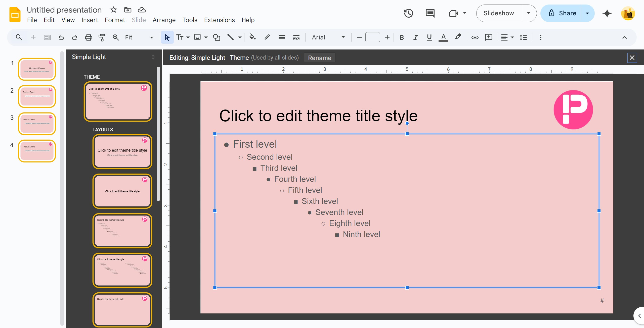The width and height of the screenshot is (644, 328).
Task: Open the Fit zoom dropdown
Action: 139,37
